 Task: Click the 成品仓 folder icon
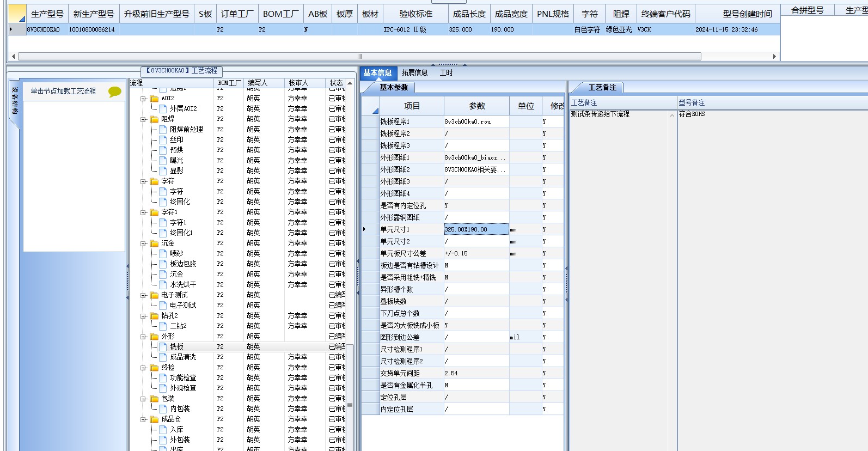click(154, 419)
